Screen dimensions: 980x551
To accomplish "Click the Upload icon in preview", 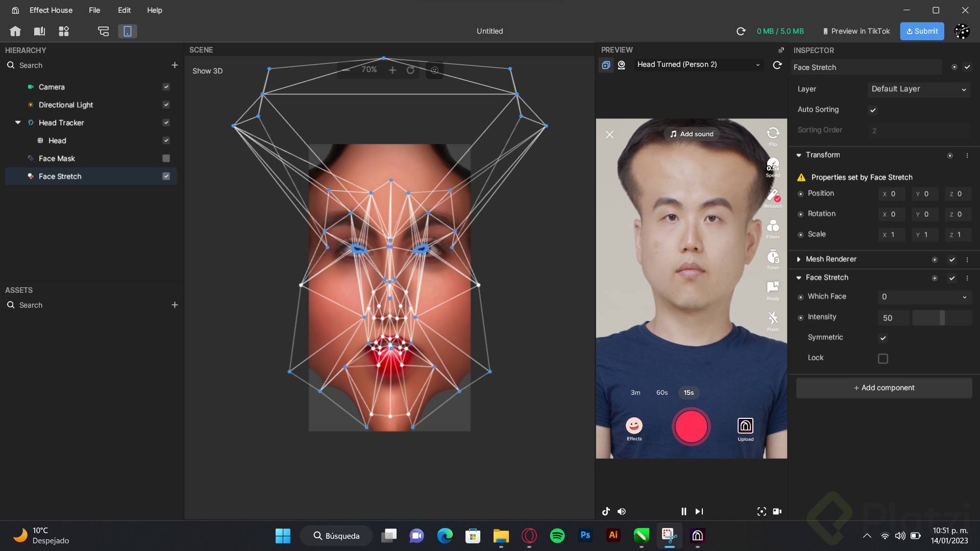I will (745, 429).
